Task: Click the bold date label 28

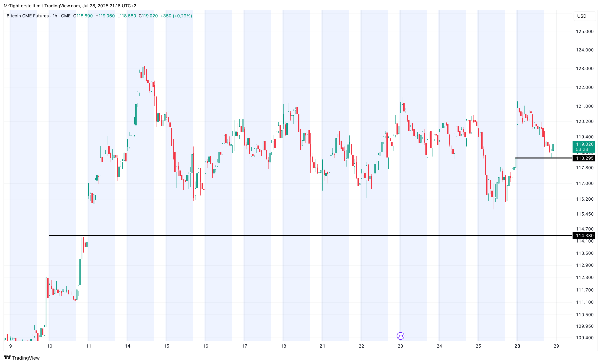Action: 517,346
